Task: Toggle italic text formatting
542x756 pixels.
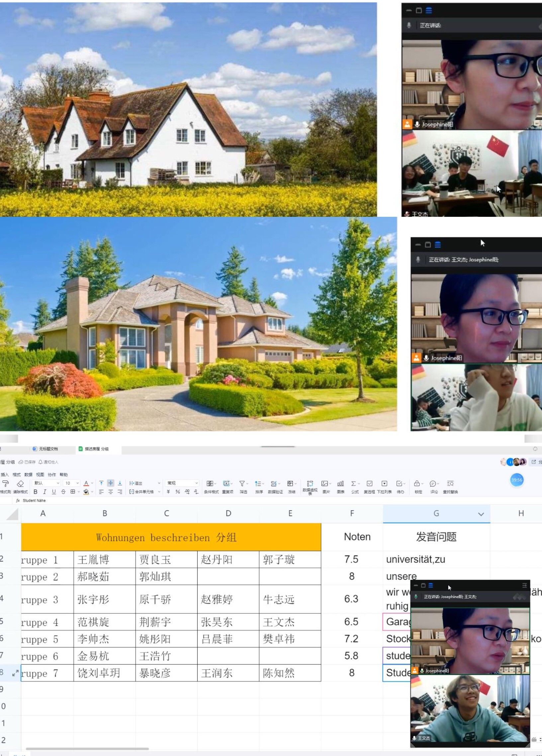Action: (45, 492)
